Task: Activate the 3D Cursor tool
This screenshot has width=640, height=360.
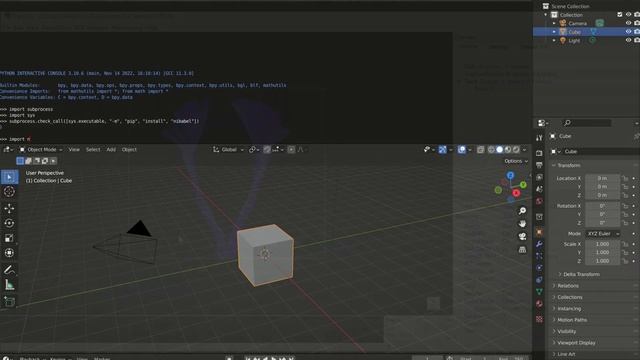Action: (9, 191)
